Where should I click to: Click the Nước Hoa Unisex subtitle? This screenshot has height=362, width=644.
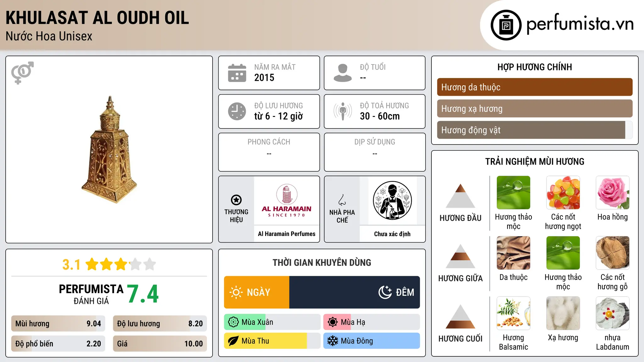tap(49, 36)
